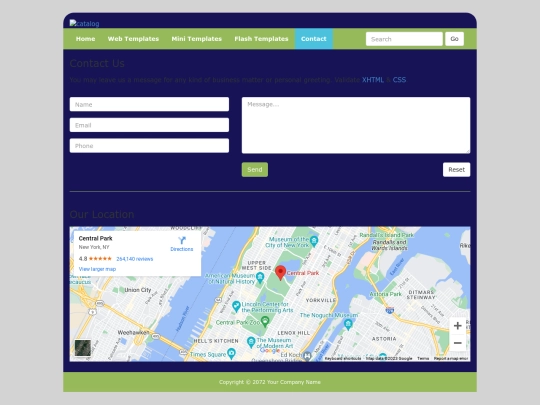Go to Web Templates page

tap(133, 39)
